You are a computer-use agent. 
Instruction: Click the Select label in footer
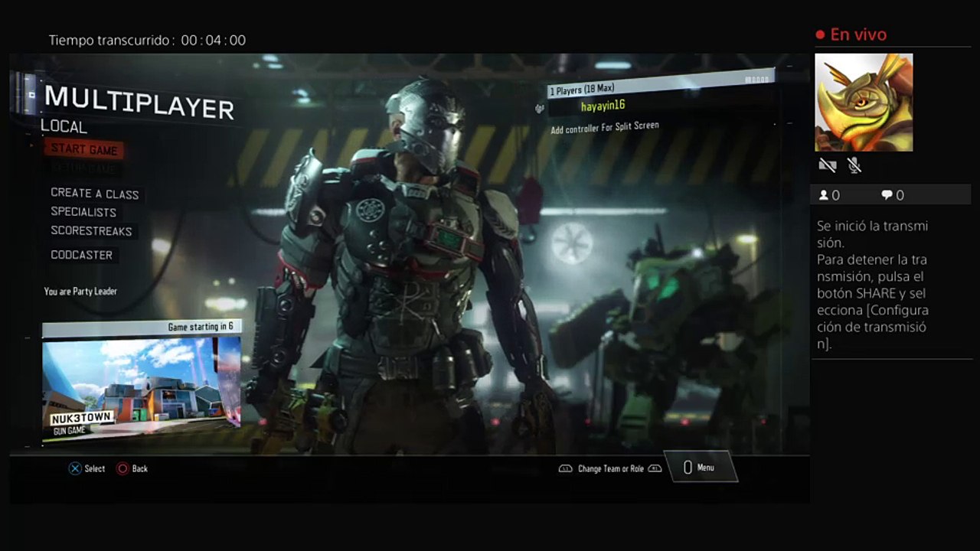pos(95,468)
